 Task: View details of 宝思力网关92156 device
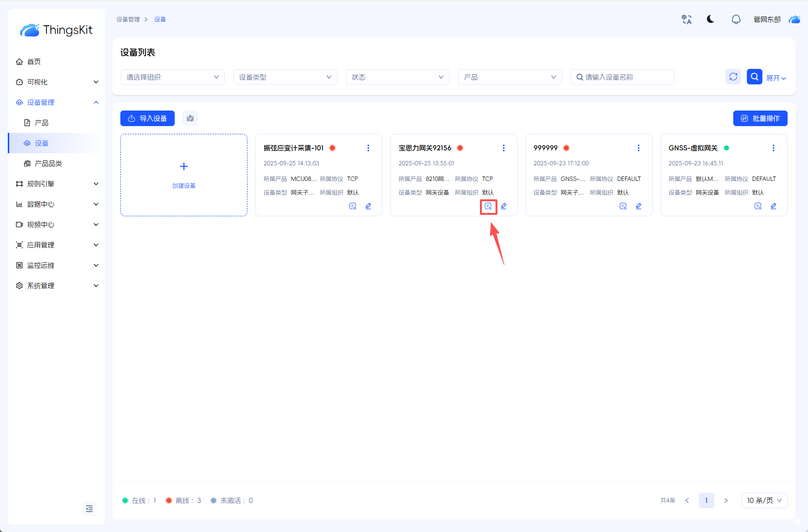488,207
